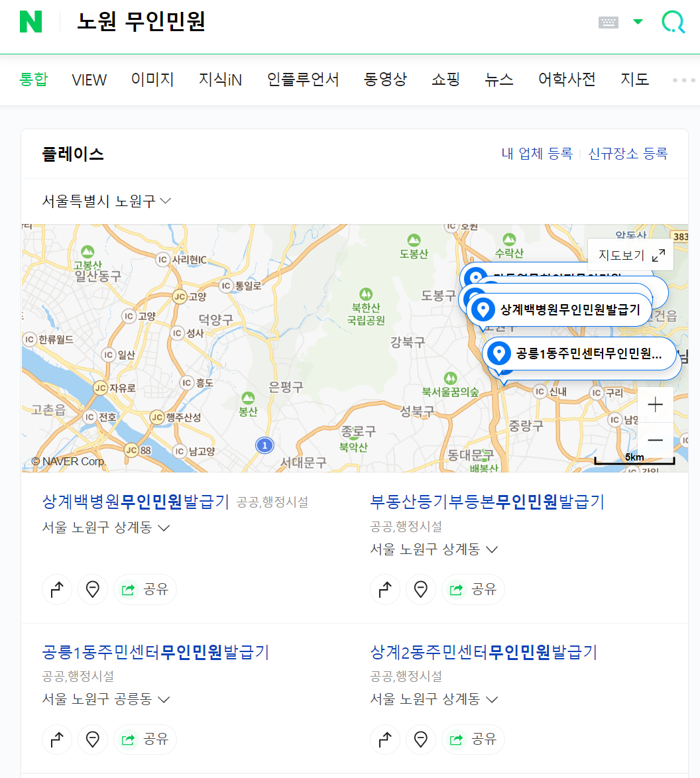Image resolution: width=700 pixels, height=778 pixels.
Task: Click the 공릉1동주민센터무인민원 map marker
Action: [579, 353]
